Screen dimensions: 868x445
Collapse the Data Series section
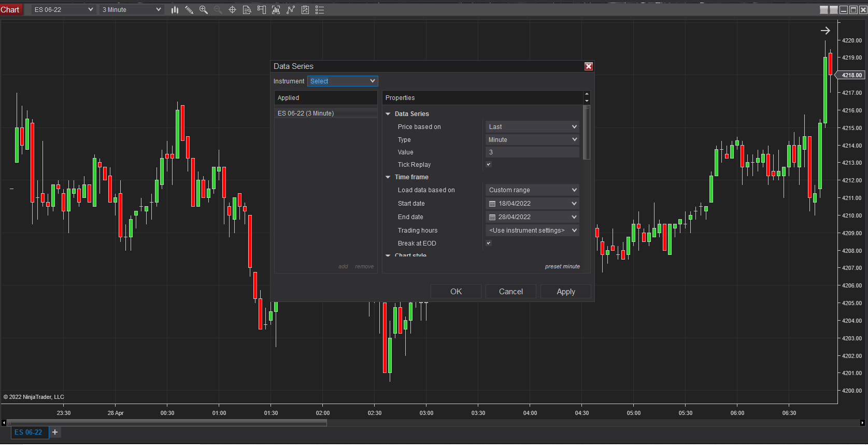pyautogui.click(x=388, y=114)
